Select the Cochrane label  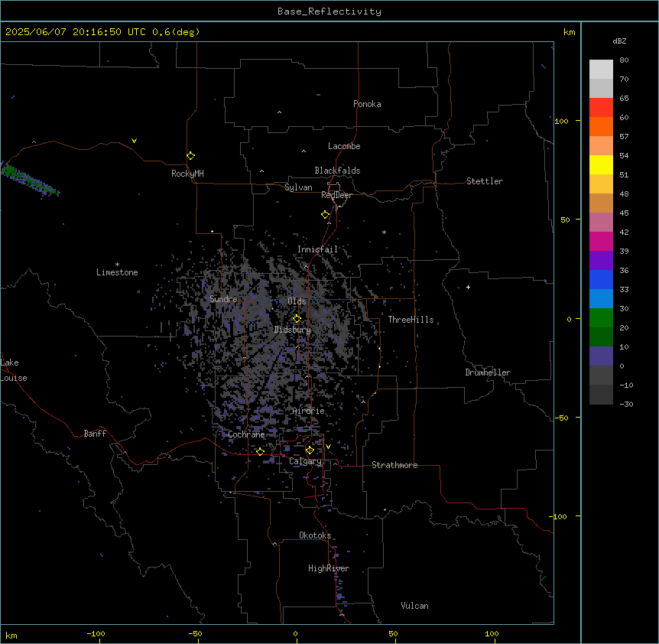(246, 434)
